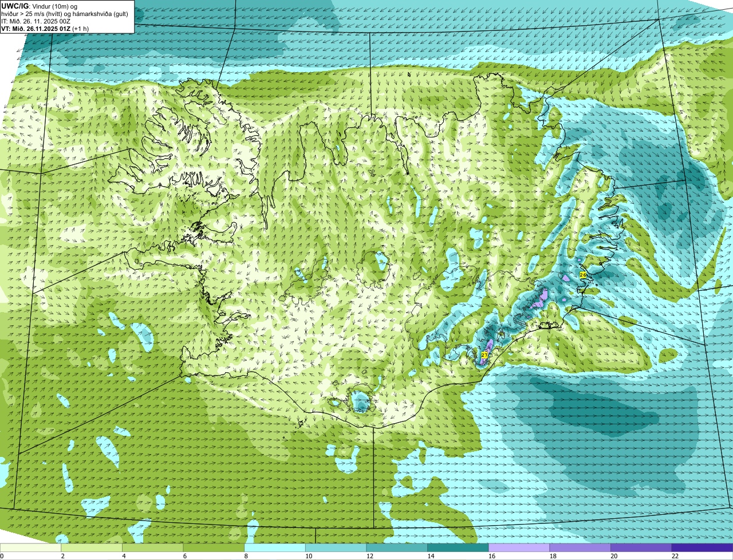733x560 pixels.
Task: Select the above-22 m/s dark indigo legend swatch
Action: 703,547
